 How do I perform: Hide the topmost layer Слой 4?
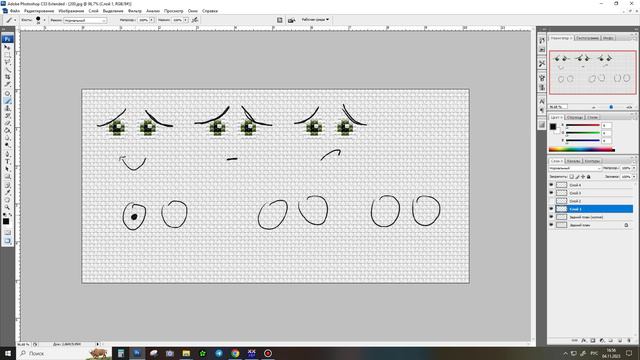[551, 185]
